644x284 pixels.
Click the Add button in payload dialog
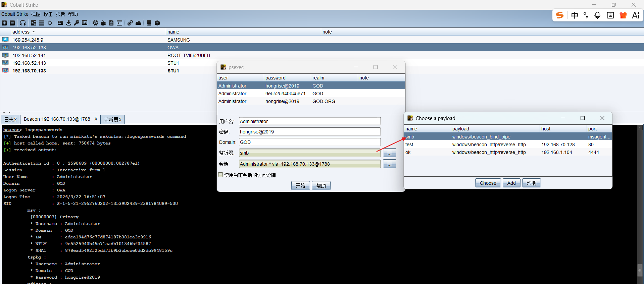[x=511, y=183]
